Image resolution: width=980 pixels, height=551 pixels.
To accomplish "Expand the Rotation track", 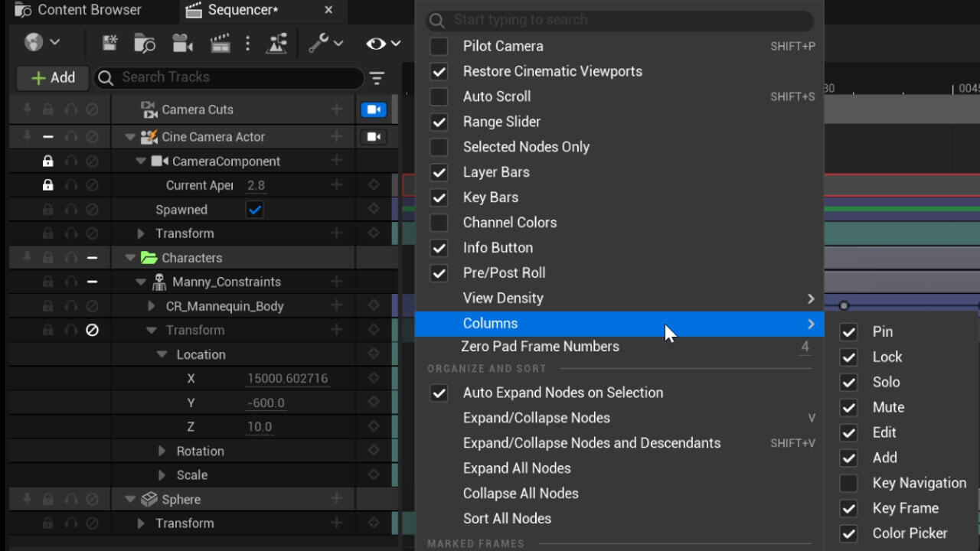I will 162,452.
